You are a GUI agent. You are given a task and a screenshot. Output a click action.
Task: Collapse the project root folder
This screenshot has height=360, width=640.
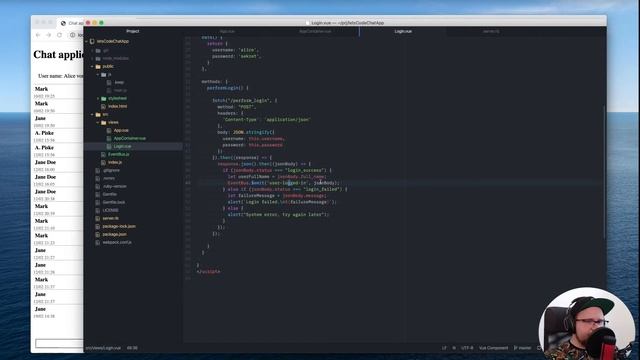coord(87,41)
